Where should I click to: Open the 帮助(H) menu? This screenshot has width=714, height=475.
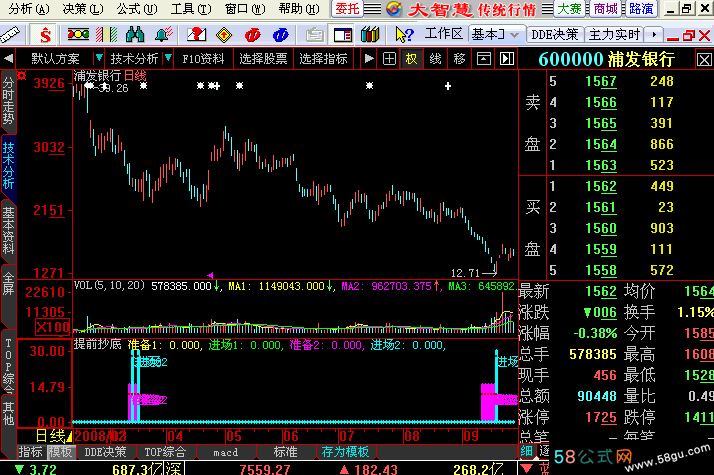tap(299, 9)
